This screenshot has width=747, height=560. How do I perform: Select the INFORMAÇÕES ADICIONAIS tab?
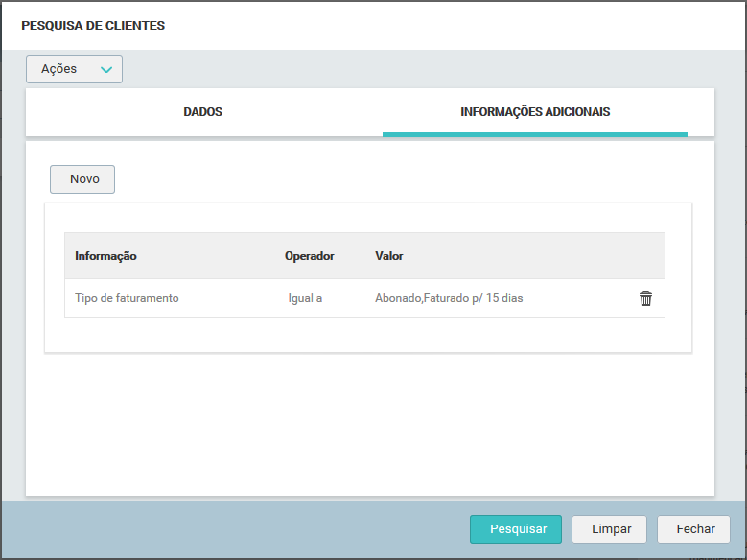click(x=535, y=112)
